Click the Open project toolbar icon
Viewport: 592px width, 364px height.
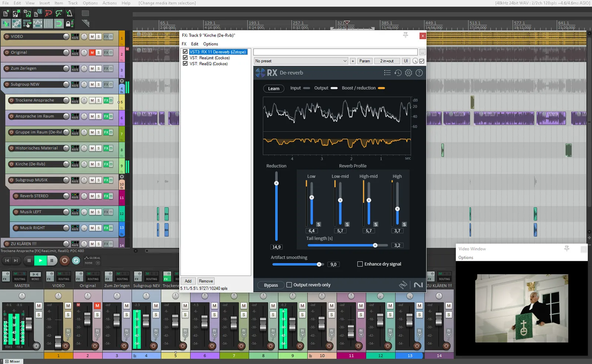16,14
